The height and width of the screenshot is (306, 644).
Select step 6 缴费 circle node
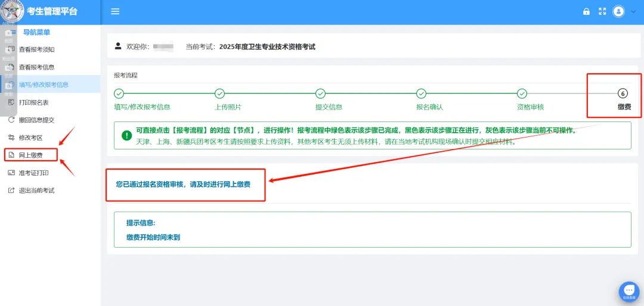(623, 93)
